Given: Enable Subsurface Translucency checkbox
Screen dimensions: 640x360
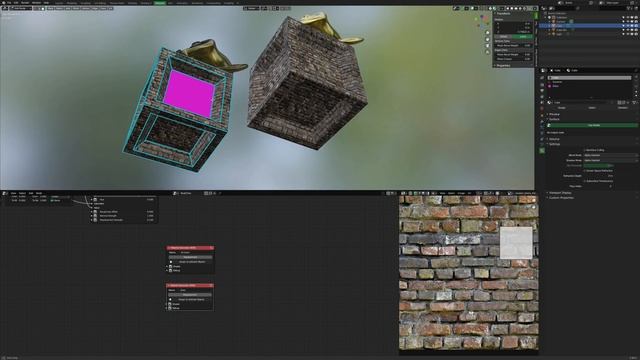Looking at the screenshot, I should click(585, 181).
